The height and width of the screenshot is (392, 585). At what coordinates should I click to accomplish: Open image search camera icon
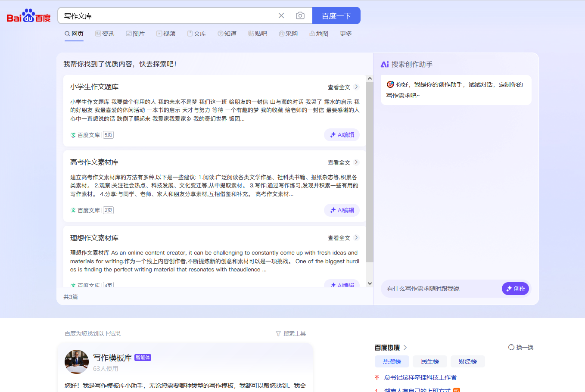click(x=300, y=16)
